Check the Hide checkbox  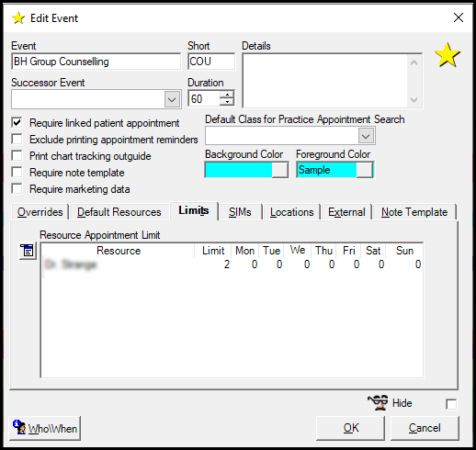pyautogui.click(x=451, y=404)
